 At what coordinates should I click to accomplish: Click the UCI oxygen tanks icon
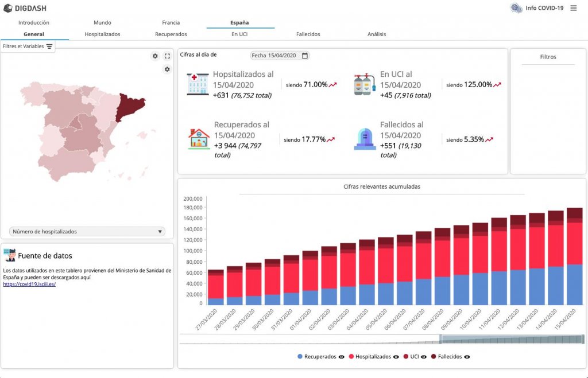[x=365, y=84]
